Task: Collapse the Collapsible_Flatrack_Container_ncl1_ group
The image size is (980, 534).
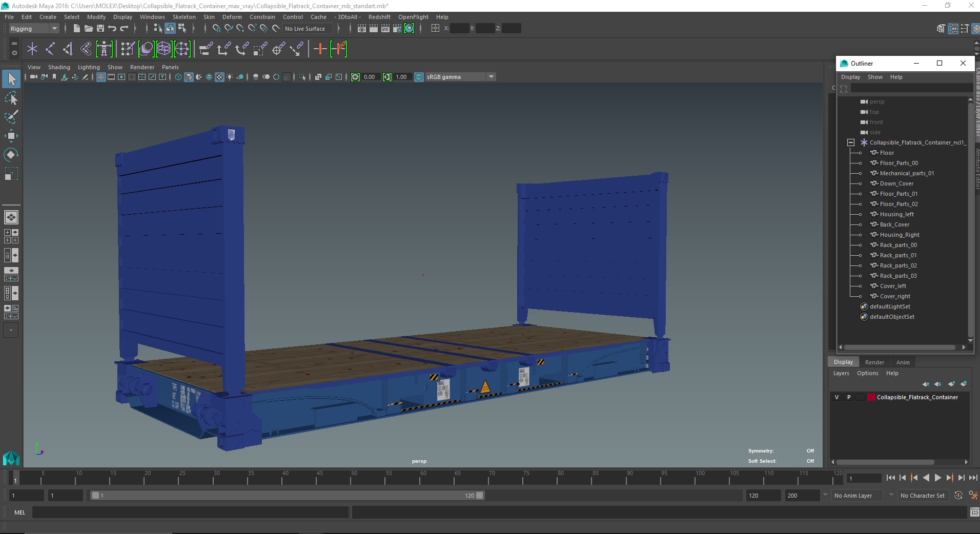Action: [851, 142]
